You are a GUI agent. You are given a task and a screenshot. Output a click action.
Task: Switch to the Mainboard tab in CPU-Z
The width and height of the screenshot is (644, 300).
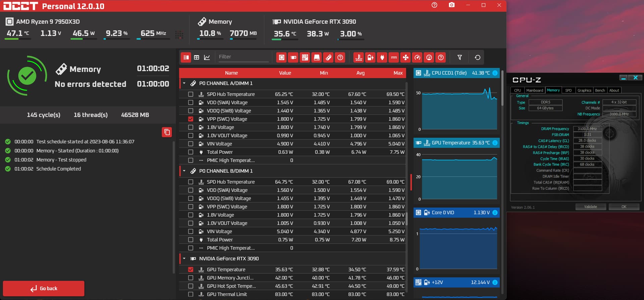[534, 90]
